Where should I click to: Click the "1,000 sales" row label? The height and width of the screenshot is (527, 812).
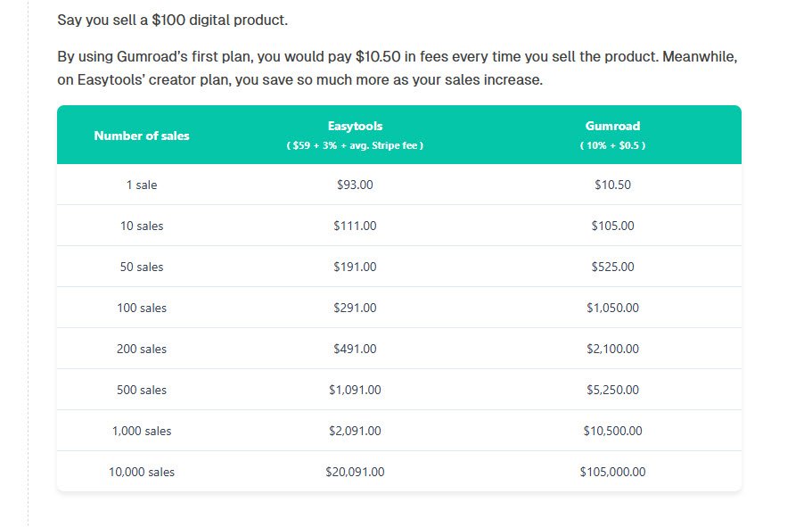tap(142, 431)
